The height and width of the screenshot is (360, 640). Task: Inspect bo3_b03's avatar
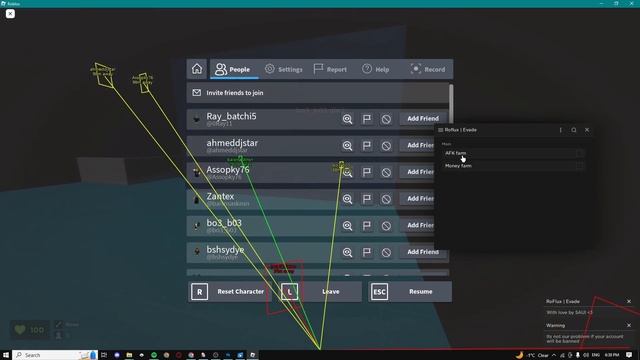coord(347,225)
